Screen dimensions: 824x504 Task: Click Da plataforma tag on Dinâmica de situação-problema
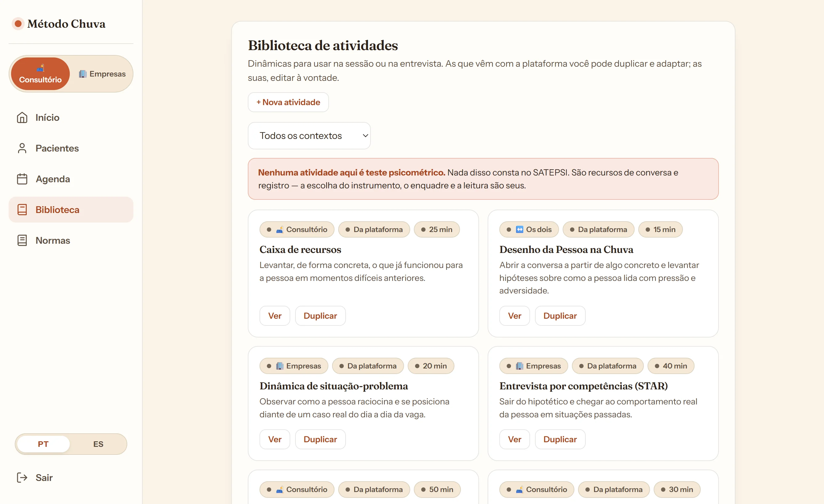[x=368, y=366]
